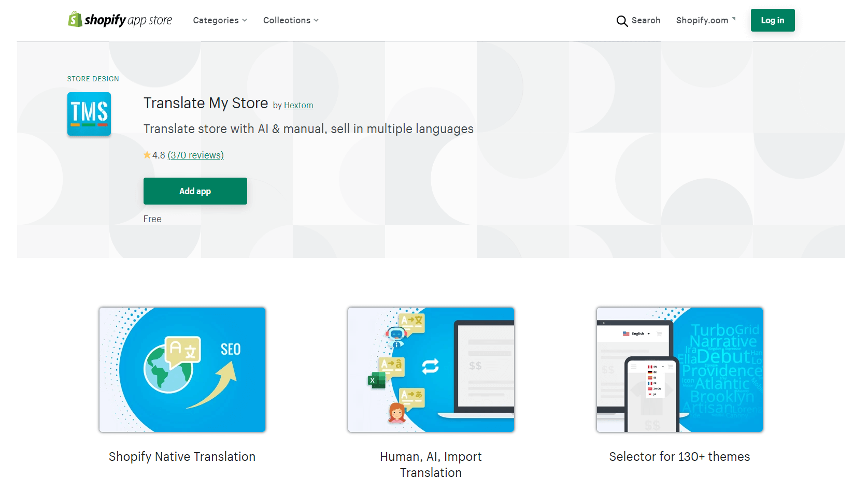Open the Shopify Native Translation thumbnail
The width and height of the screenshot is (868, 478).
pyautogui.click(x=182, y=370)
